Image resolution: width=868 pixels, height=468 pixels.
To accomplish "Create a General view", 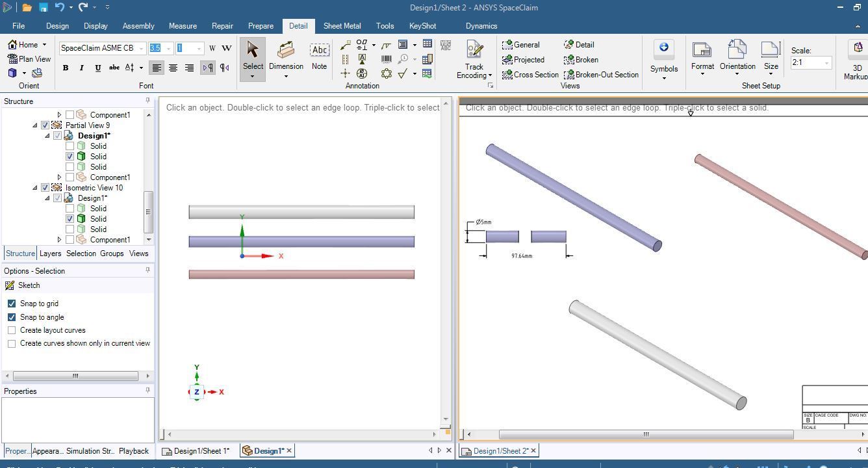I will [x=520, y=45].
